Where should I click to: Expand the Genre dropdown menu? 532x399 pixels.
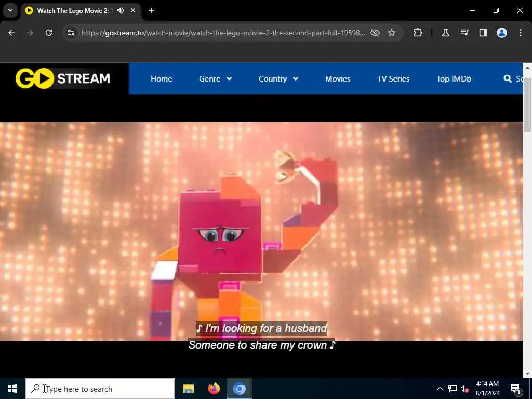click(x=216, y=79)
